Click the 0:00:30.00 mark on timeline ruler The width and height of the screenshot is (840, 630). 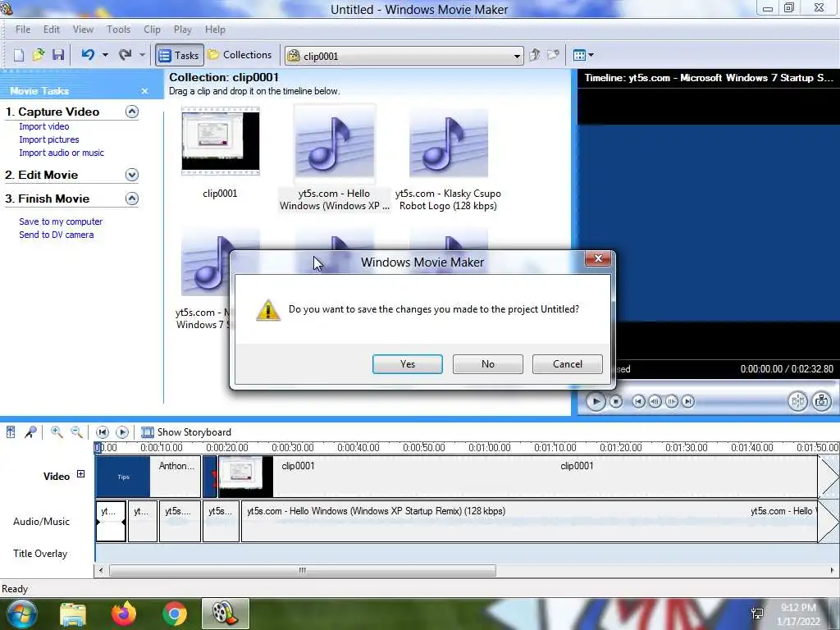click(x=293, y=447)
